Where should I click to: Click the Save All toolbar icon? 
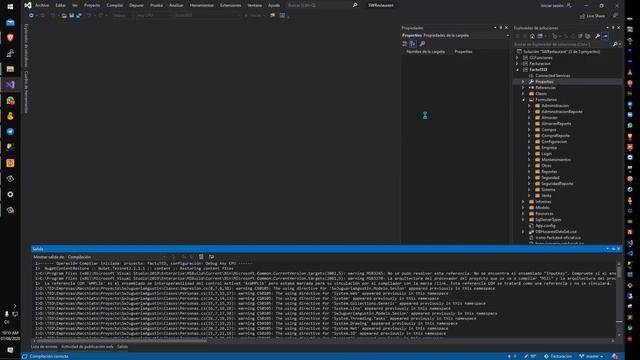pyautogui.click(x=79, y=16)
